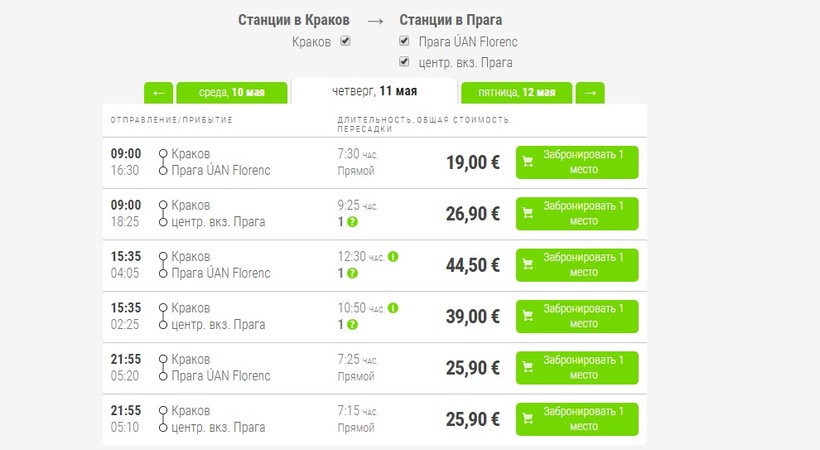Viewport: 820px width, 450px height.
Task: Click the transfer help icon on the 39,00 € trip
Action: (353, 325)
